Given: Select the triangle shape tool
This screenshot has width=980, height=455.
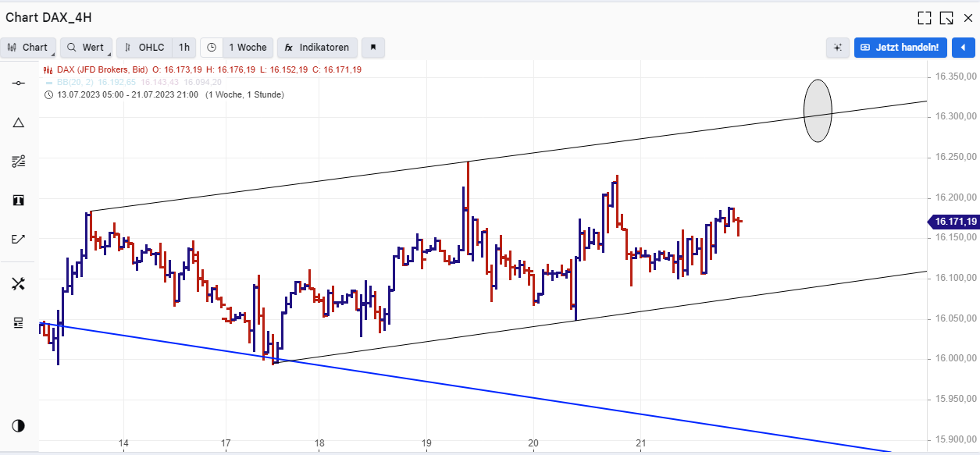Looking at the screenshot, I should (19, 123).
